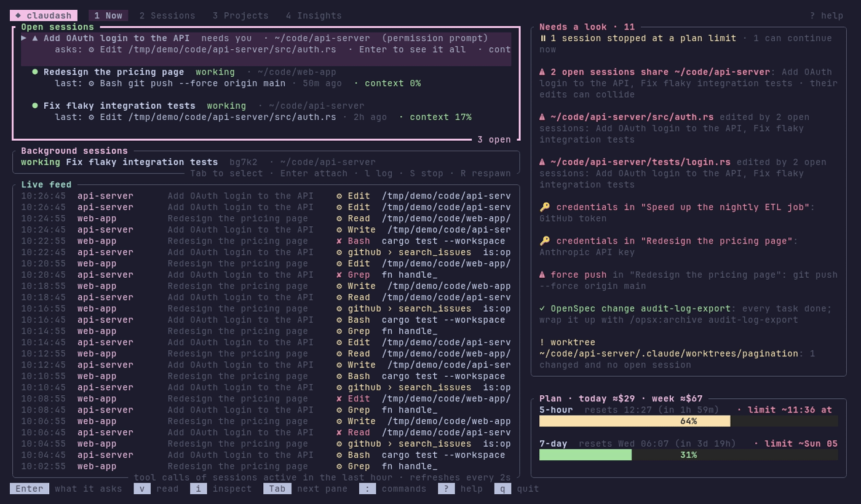Image resolution: width=861 pixels, height=504 pixels.
Task: Click the gear icon on the 10:24:55 Read row
Action: 339,218
